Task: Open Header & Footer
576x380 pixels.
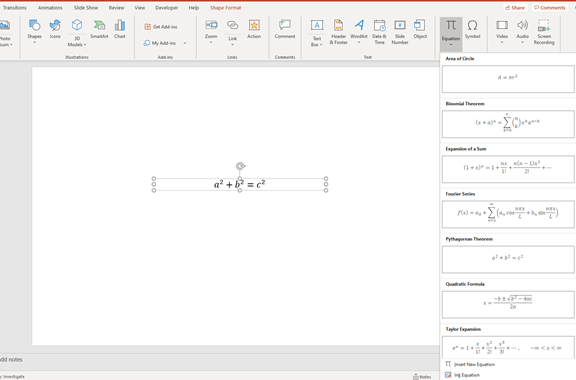Action: tap(338, 32)
